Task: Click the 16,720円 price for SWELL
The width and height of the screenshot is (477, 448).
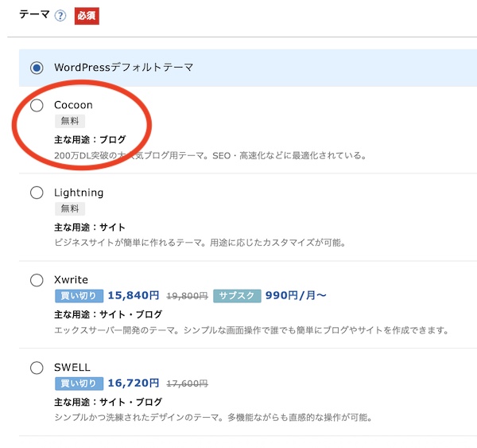Action: (x=134, y=383)
